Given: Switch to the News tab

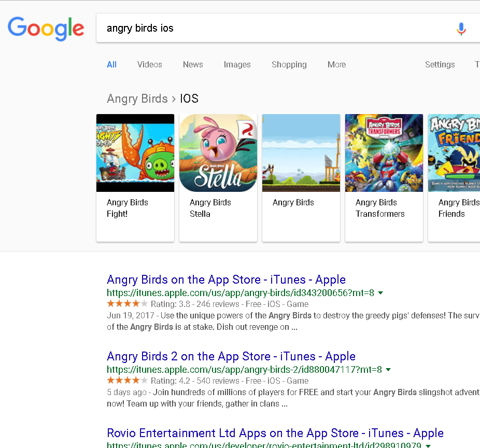Looking at the screenshot, I should pyautogui.click(x=193, y=64).
